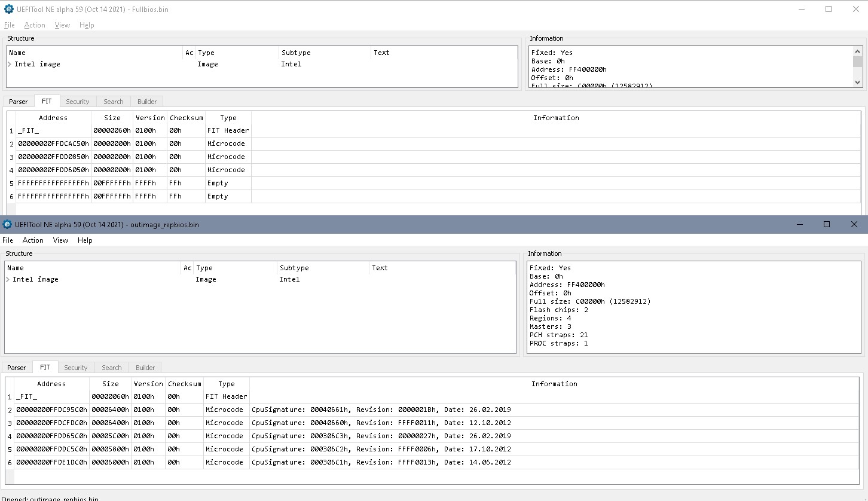This screenshot has width=868, height=501.
Task: Click row number 4 header in Fullbios.bin FIT table
Action: [11, 170]
